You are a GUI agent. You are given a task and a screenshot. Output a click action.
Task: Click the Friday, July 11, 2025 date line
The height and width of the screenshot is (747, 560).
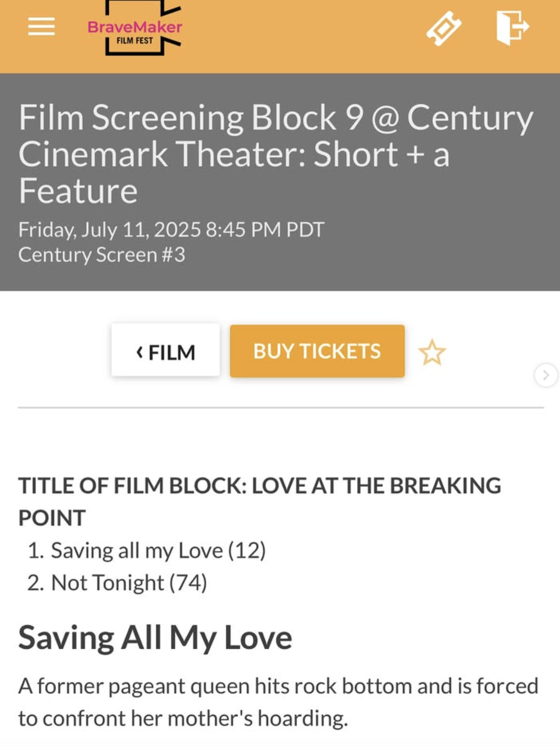(171, 230)
